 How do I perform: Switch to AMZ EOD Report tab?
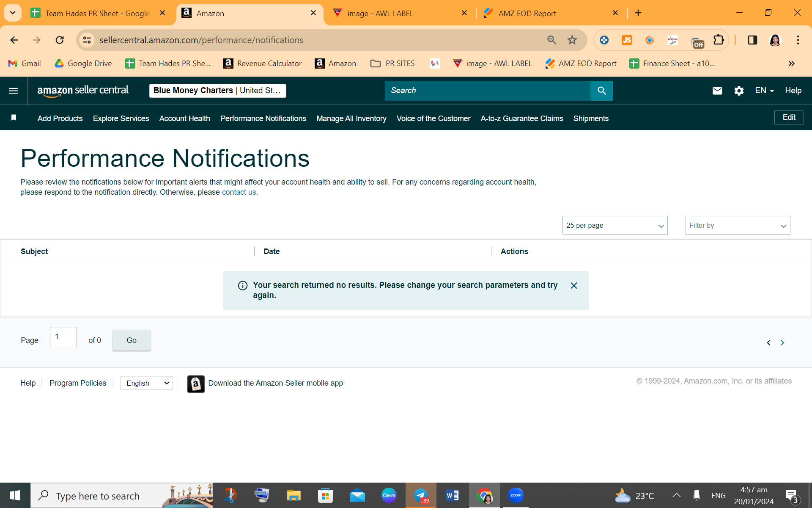[551, 13]
